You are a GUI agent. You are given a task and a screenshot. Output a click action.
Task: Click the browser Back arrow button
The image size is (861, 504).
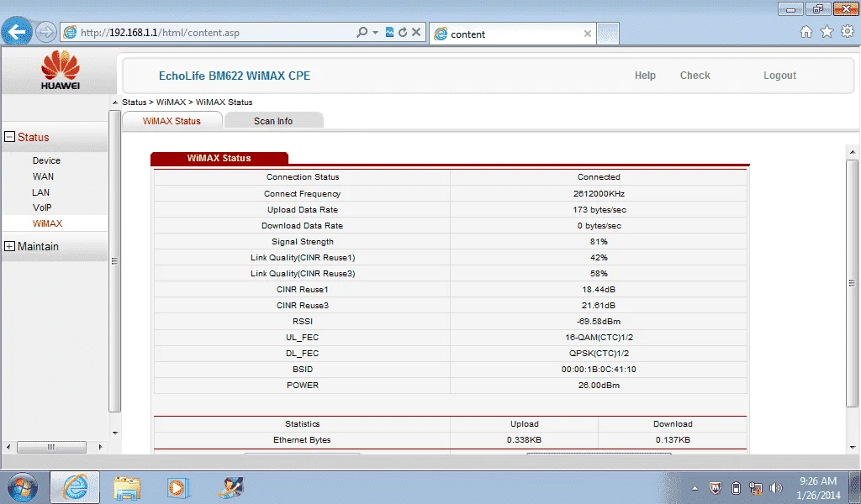point(17,32)
